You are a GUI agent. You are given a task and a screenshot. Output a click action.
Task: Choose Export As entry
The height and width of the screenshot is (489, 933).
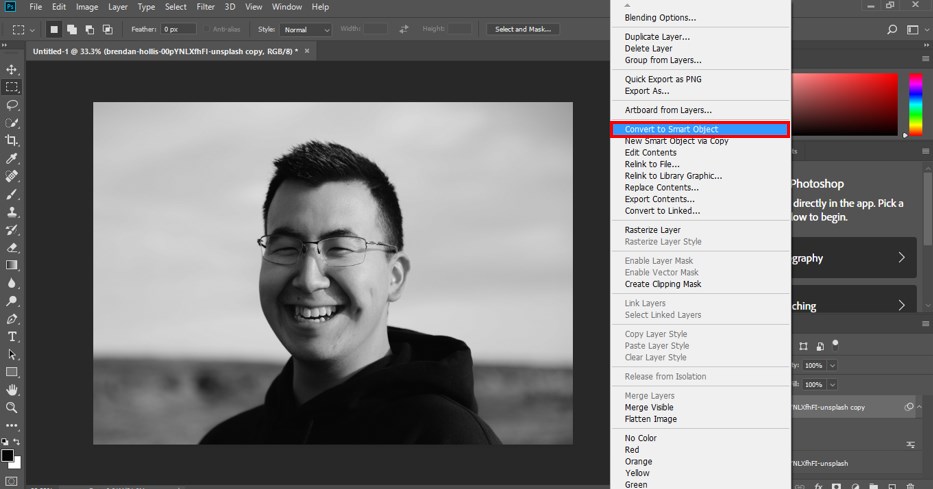[x=647, y=91]
